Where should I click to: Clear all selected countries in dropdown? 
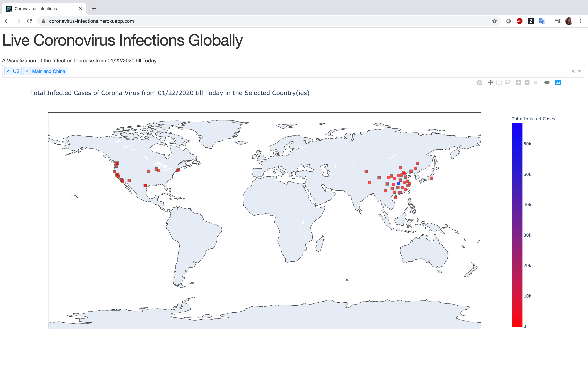click(x=573, y=71)
